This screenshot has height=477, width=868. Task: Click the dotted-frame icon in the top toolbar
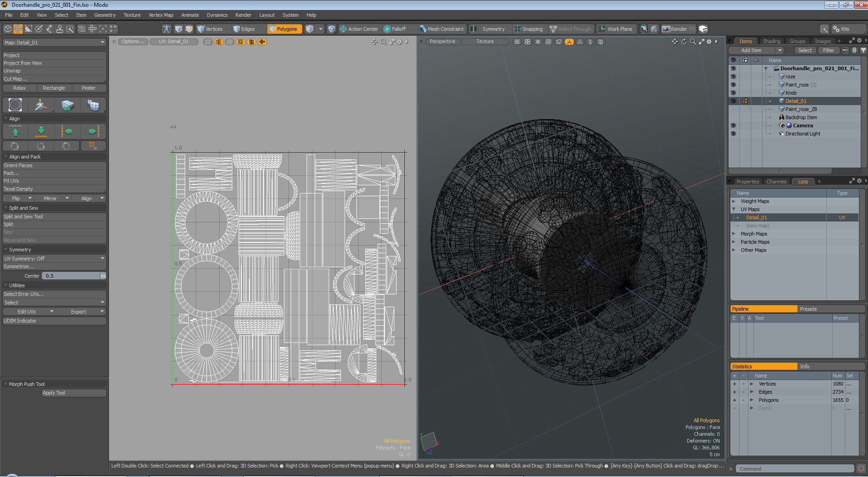point(103,29)
